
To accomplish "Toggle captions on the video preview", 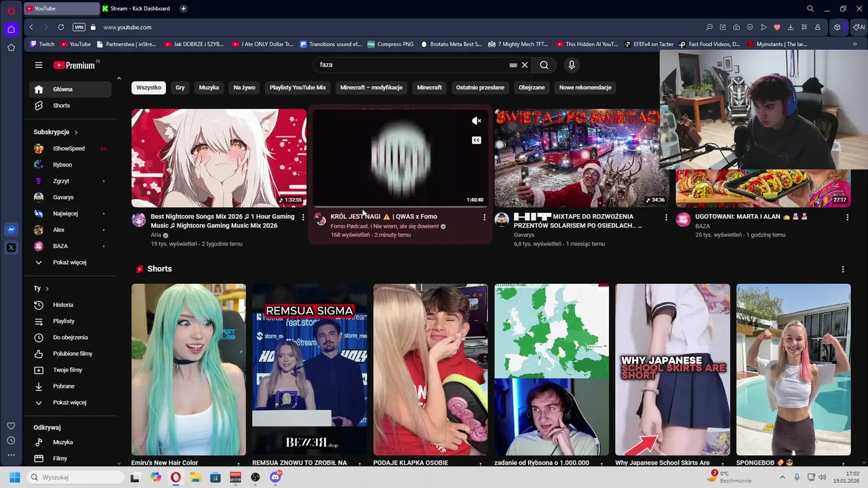I will (477, 140).
